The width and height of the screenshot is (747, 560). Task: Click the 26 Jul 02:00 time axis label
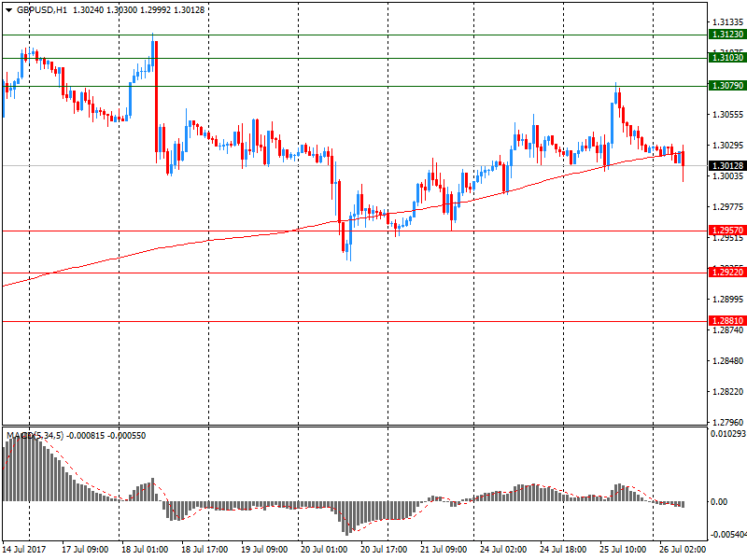pyautogui.click(x=683, y=550)
